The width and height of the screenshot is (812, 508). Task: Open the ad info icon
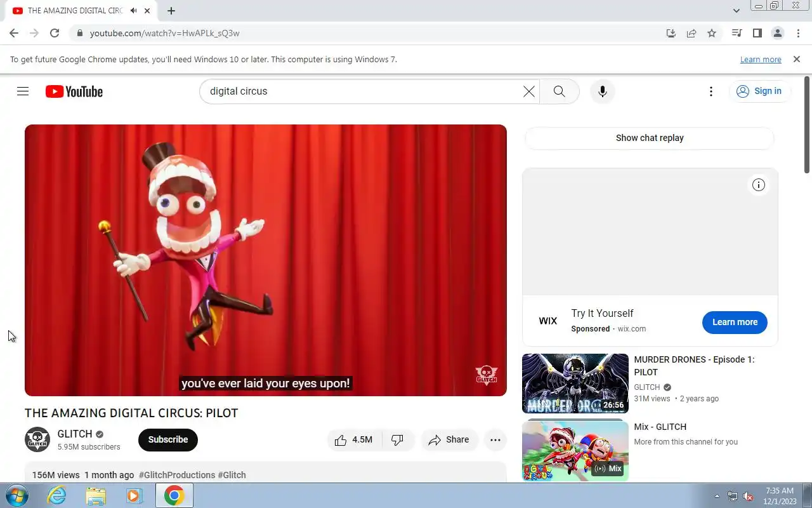click(x=759, y=185)
